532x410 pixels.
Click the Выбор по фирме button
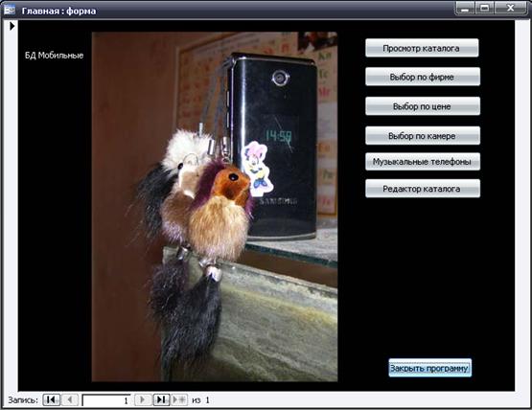tap(423, 77)
